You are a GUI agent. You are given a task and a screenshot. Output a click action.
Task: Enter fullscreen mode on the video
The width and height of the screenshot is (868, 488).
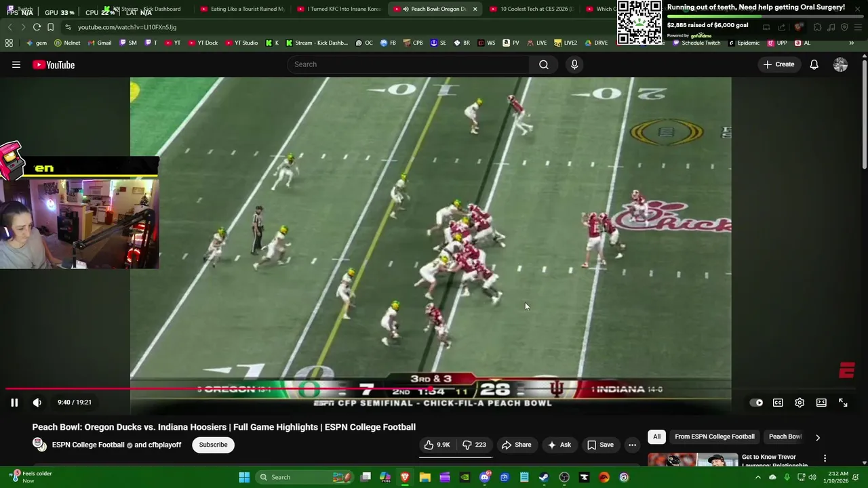point(843,403)
